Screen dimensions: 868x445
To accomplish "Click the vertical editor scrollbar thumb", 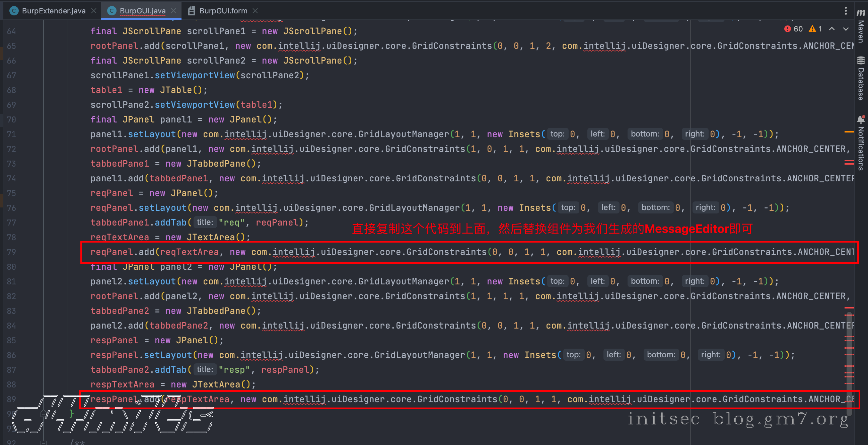I will pyautogui.click(x=849, y=360).
